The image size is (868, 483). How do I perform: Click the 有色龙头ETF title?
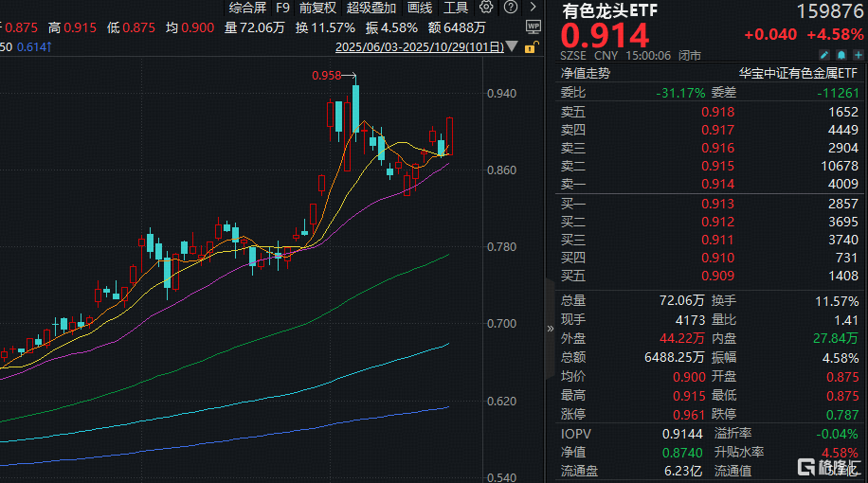609,11
